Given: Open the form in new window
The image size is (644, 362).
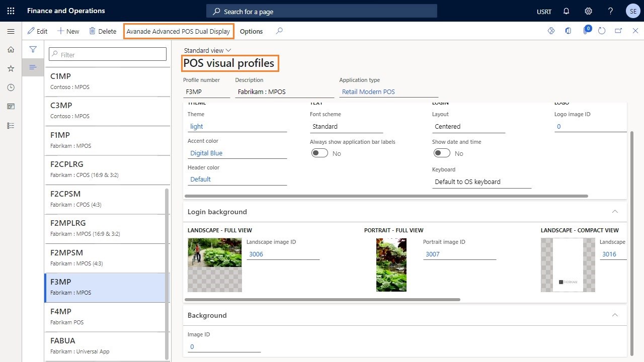Looking at the screenshot, I should (618, 31).
